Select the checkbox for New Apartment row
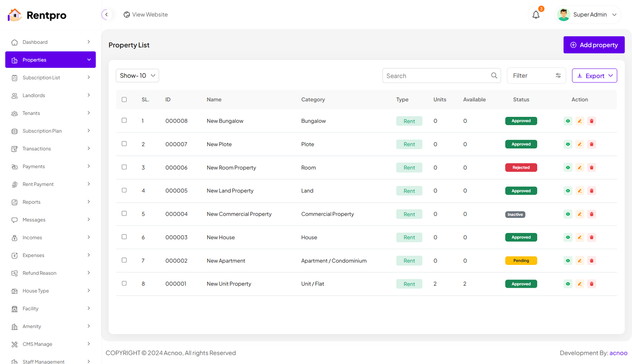632x364 pixels. click(x=124, y=260)
